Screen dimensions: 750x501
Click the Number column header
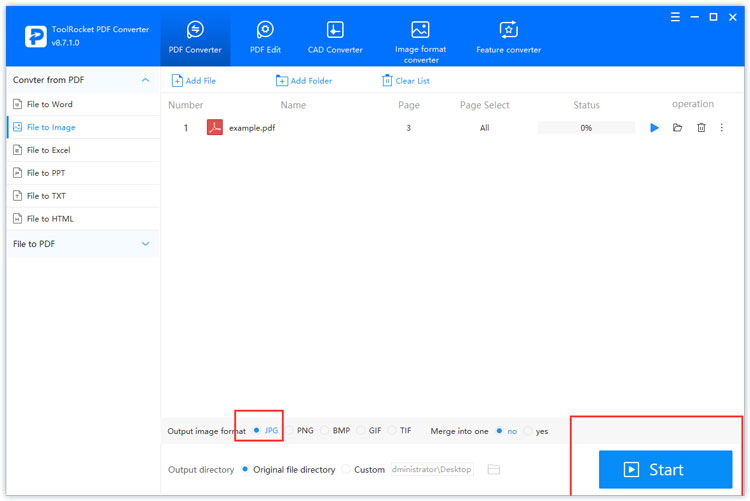[186, 105]
